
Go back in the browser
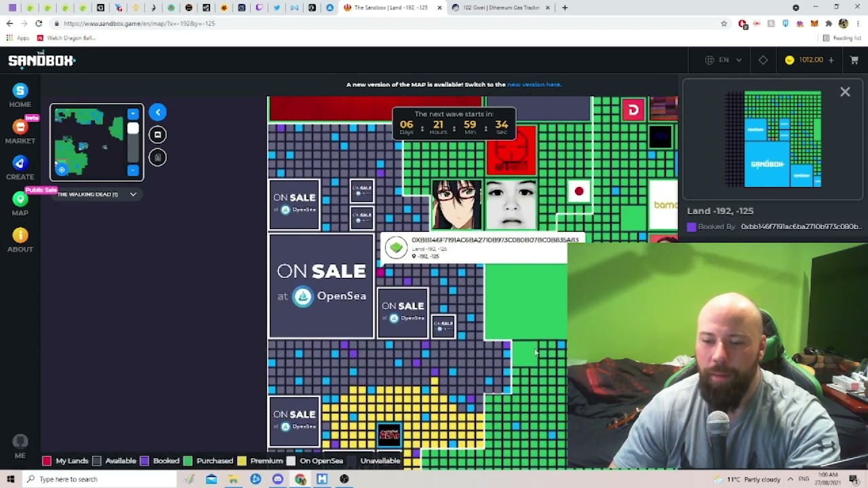click(9, 23)
